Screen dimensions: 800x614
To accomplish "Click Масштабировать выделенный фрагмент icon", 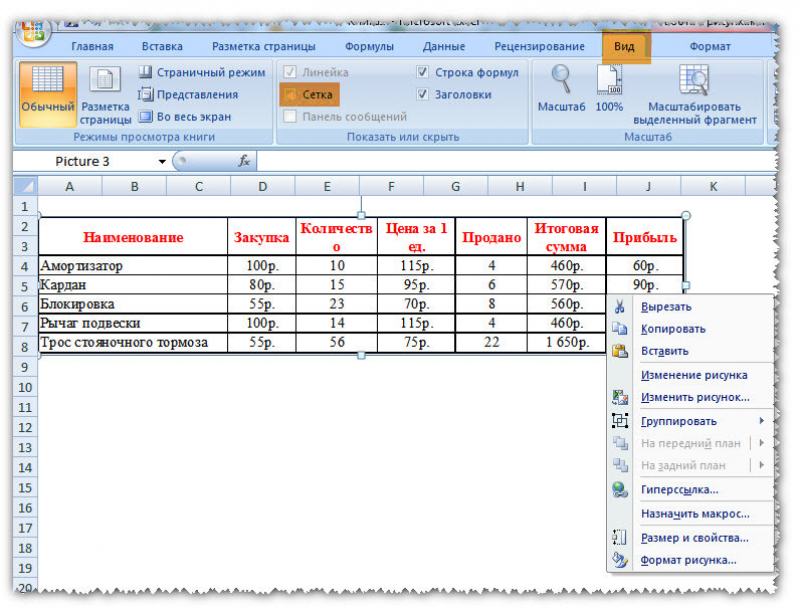I will [694, 80].
